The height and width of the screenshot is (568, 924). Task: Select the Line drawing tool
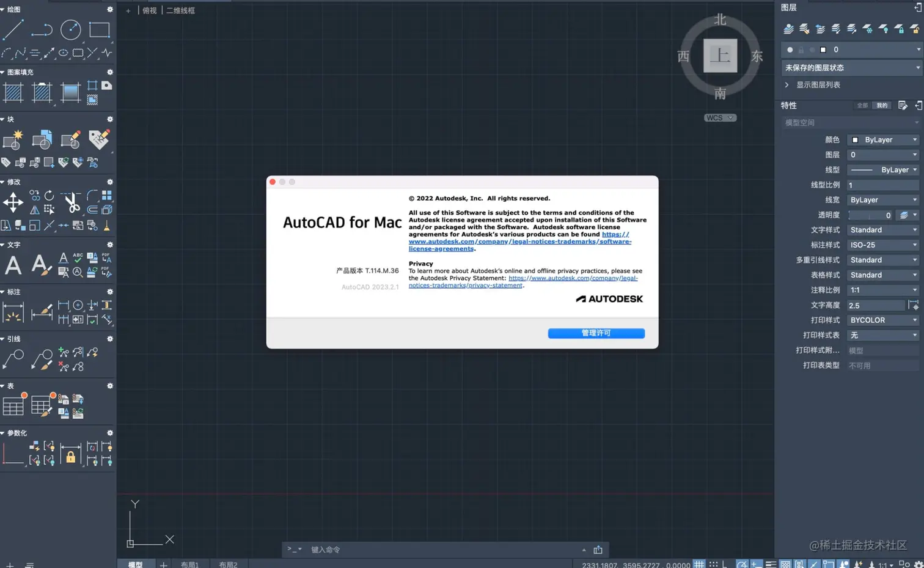click(13, 29)
